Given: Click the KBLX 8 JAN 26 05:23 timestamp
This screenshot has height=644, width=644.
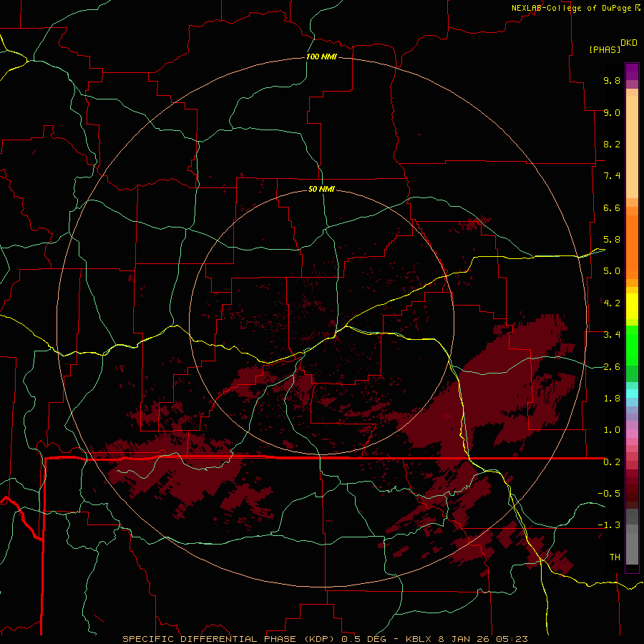Looking at the screenshot, I should 467,639.
